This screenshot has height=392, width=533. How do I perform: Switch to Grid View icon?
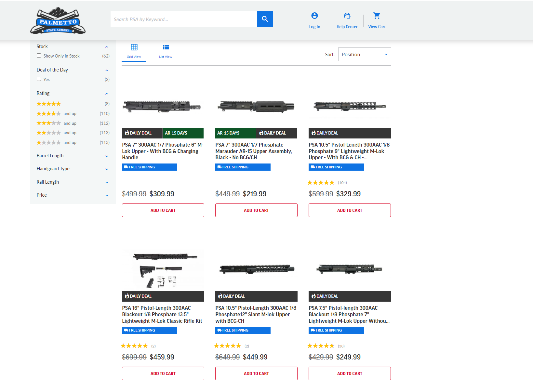[x=134, y=47]
